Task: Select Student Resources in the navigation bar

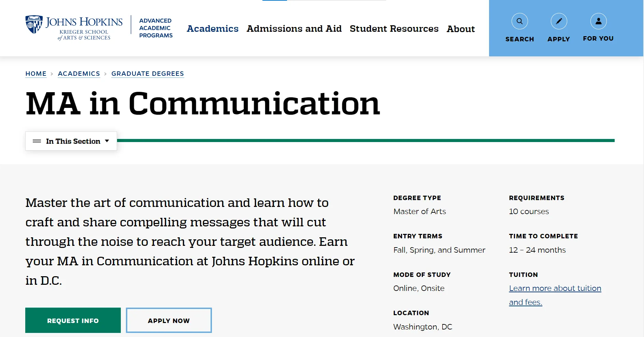Action: [394, 29]
